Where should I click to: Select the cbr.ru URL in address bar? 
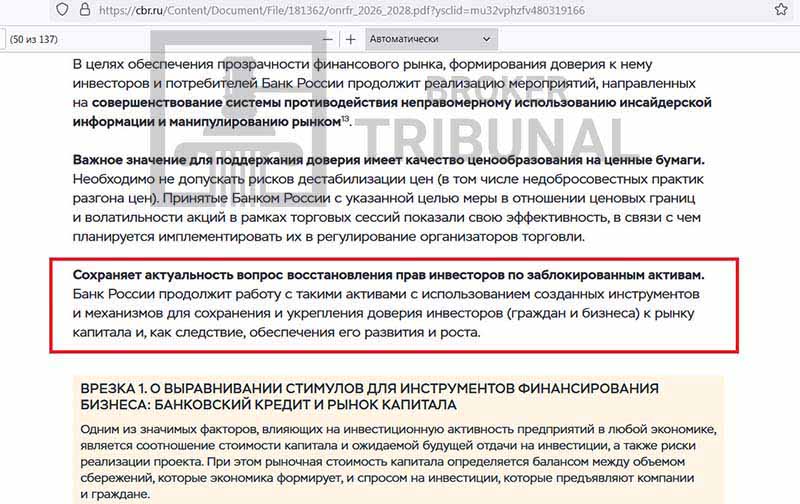(342, 10)
